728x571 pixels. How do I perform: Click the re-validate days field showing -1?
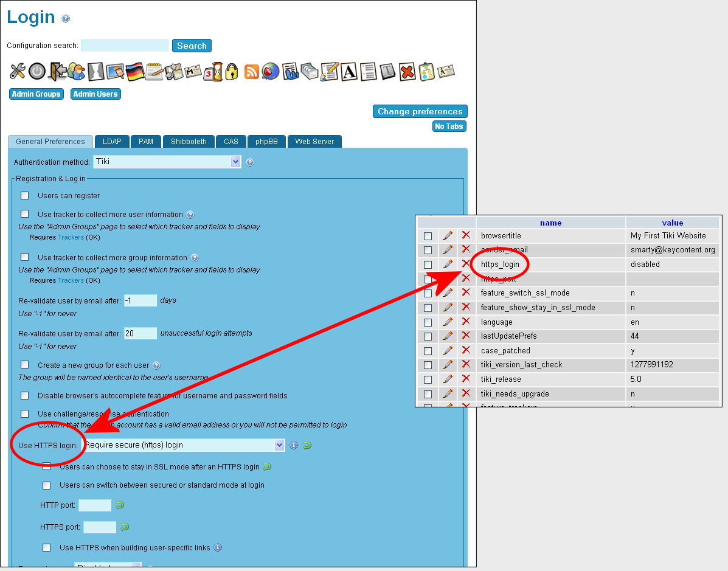click(x=140, y=300)
